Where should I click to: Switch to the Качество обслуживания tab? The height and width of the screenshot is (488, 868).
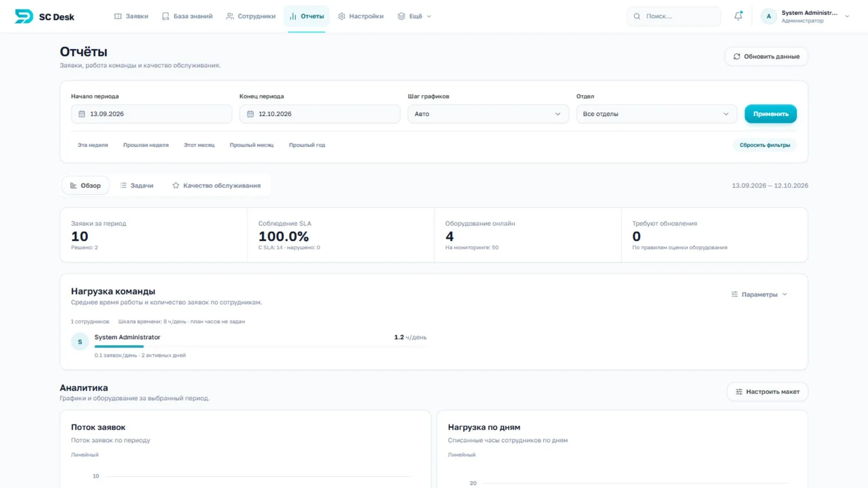(216, 185)
